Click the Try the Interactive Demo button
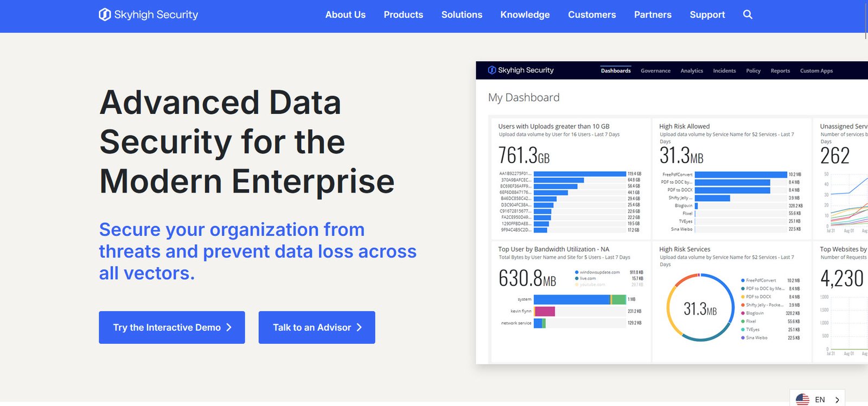The image size is (868, 406). tap(172, 327)
